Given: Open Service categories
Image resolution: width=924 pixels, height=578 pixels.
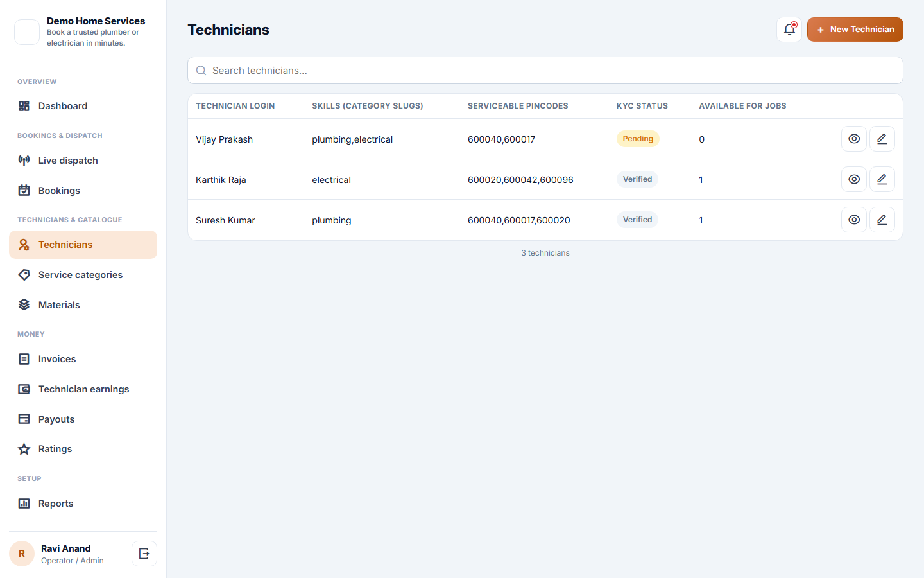Looking at the screenshot, I should 83,275.
